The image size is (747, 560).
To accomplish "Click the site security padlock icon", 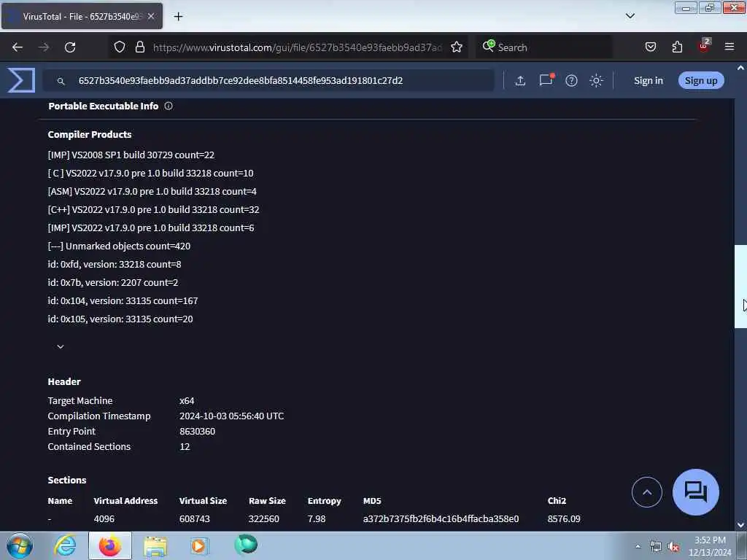I will (x=140, y=47).
